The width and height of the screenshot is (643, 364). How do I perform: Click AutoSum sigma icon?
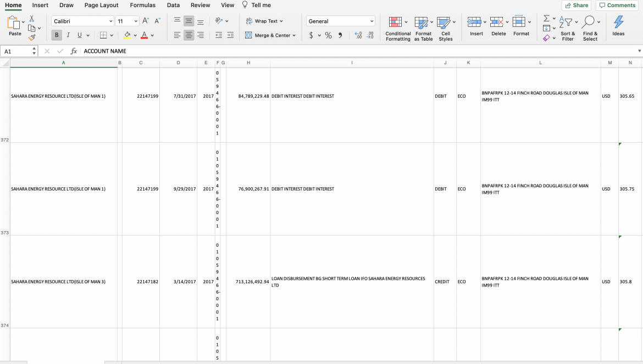pyautogui.click(x=546, y=19)
